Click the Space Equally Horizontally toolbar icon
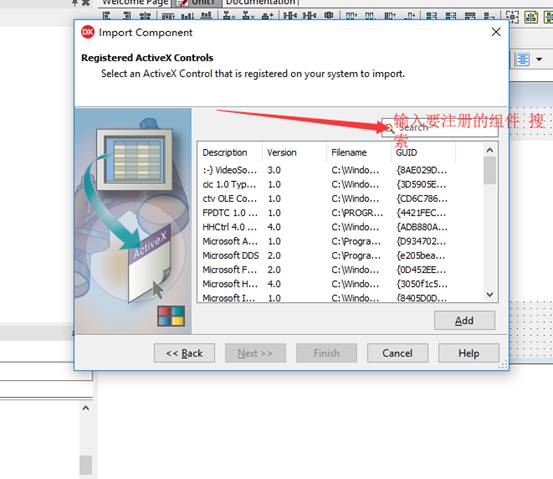553x479 pixels. pos(290,16)
